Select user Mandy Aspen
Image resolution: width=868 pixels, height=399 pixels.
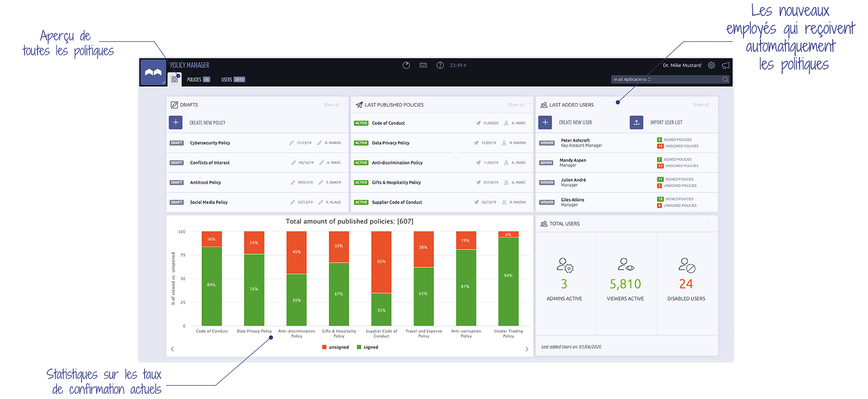click(573, 160)
